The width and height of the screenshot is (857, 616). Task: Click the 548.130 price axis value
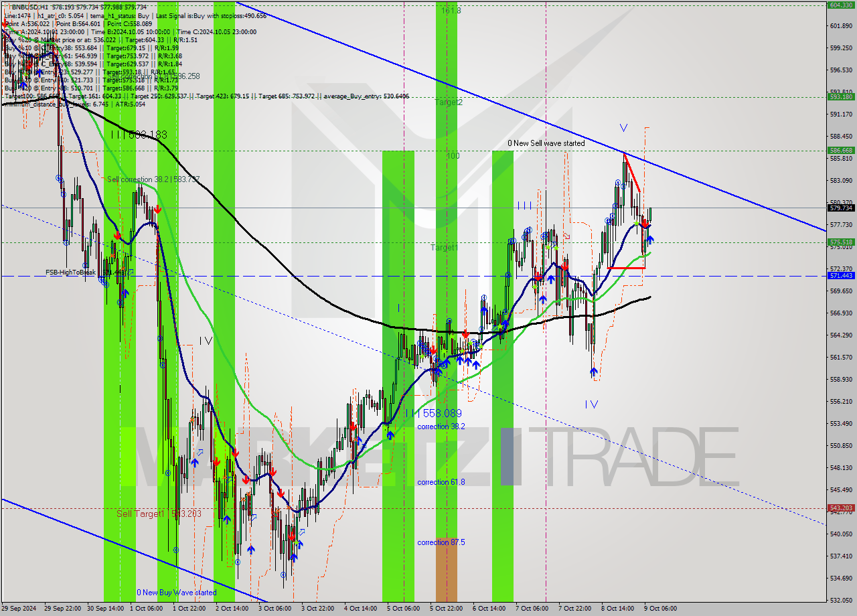(x=841, y=467)
